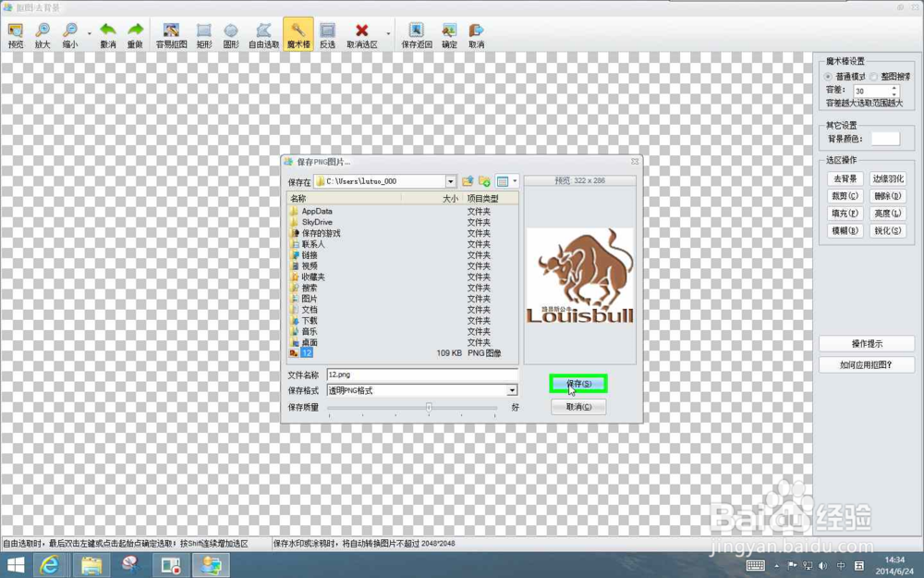Select the 图片 folder row
Image resolution: width=924 pixels, height=578 pixels.
tap(403, 299)
